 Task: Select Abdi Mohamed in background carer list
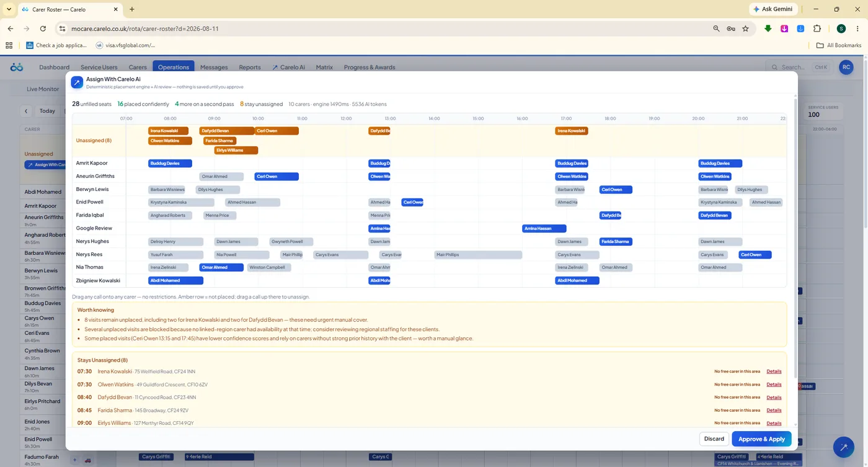pos(43,192)
